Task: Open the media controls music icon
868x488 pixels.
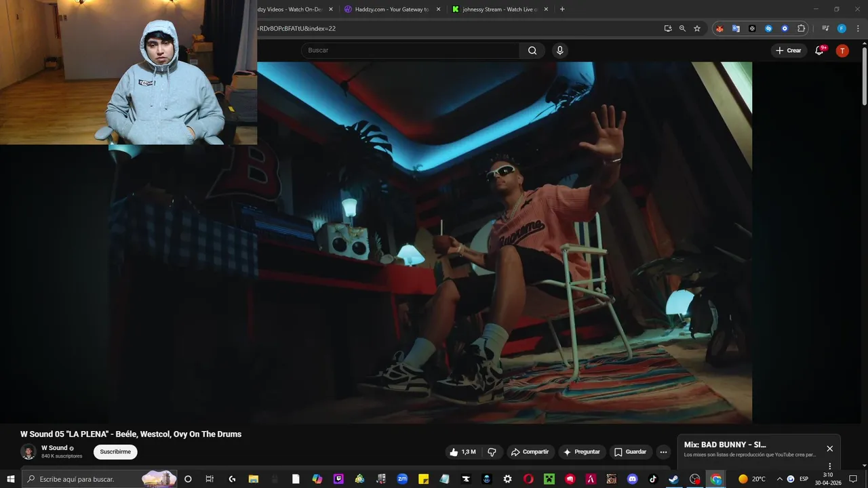Action: [825, 28]
